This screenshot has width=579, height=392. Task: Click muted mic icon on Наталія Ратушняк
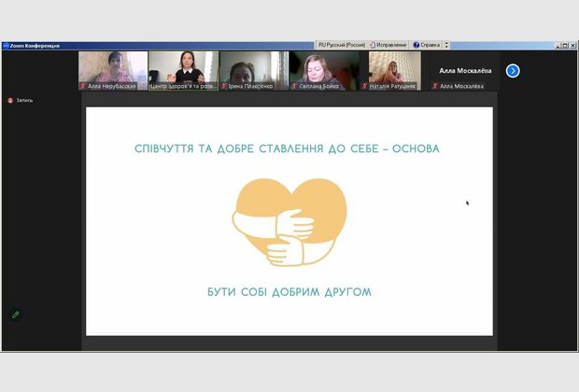pyautogui.click(x=365, y=86)
